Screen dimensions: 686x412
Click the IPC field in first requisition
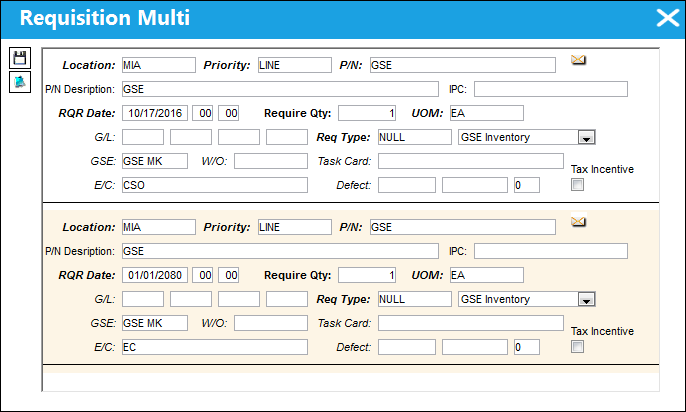pos(551,89)
